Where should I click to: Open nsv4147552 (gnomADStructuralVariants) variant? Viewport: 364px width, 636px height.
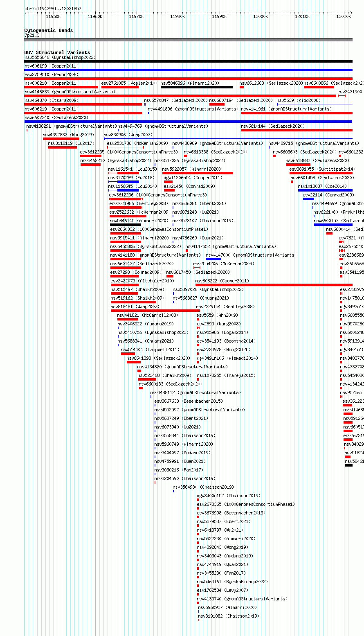coord(231,247)
